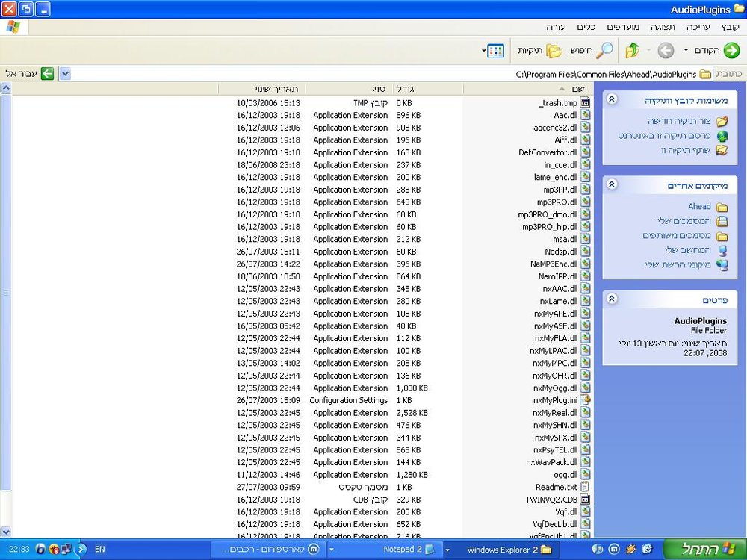Open the Back button history dropdown arrow
The width and height of the screenshot is (747, 560).
pos(686,50)
